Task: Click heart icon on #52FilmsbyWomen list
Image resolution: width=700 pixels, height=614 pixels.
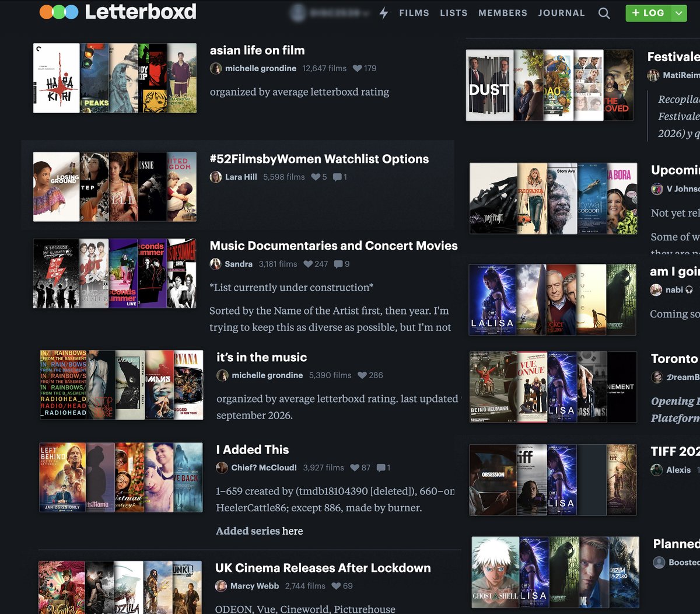Action: pyautogui.click(x=316, y=177)
